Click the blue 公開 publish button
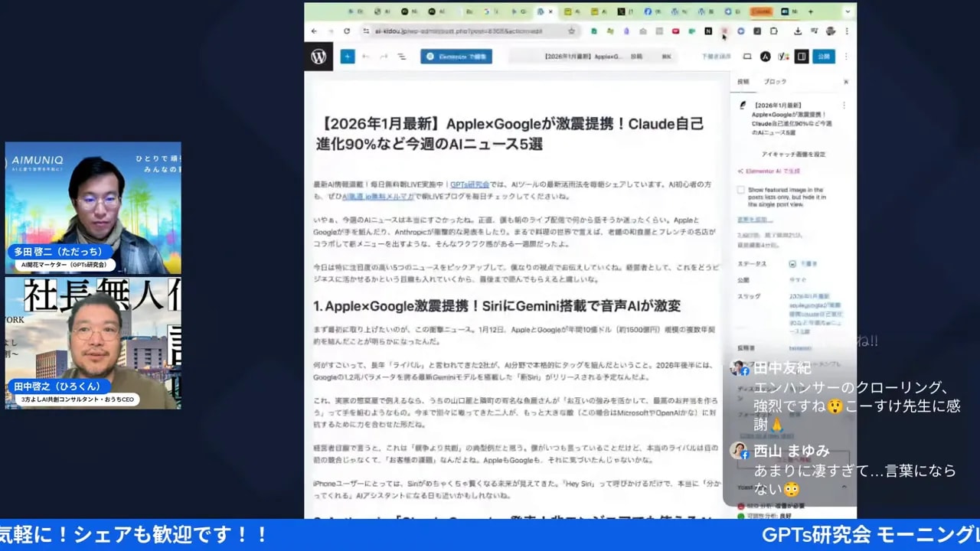 (825, 57)
